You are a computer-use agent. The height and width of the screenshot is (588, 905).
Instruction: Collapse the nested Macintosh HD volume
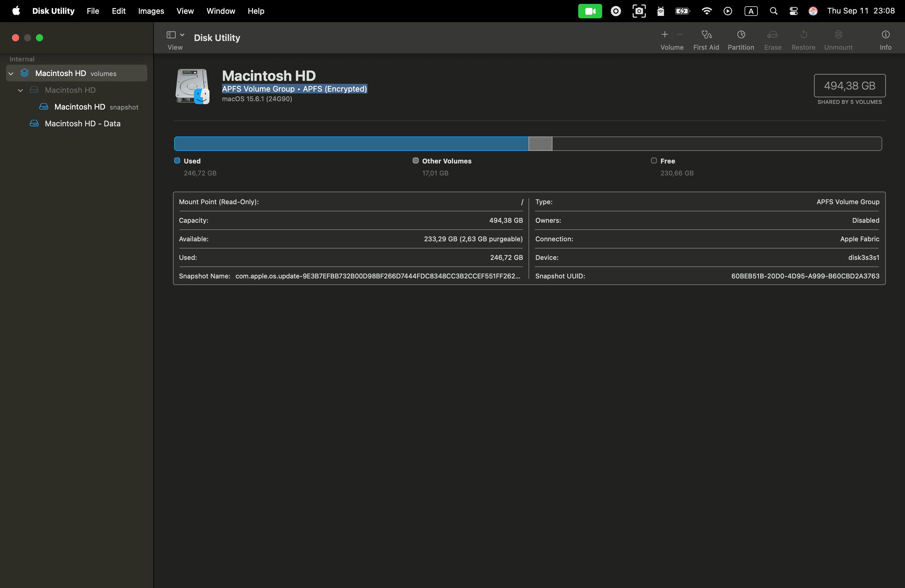(21, 90)
